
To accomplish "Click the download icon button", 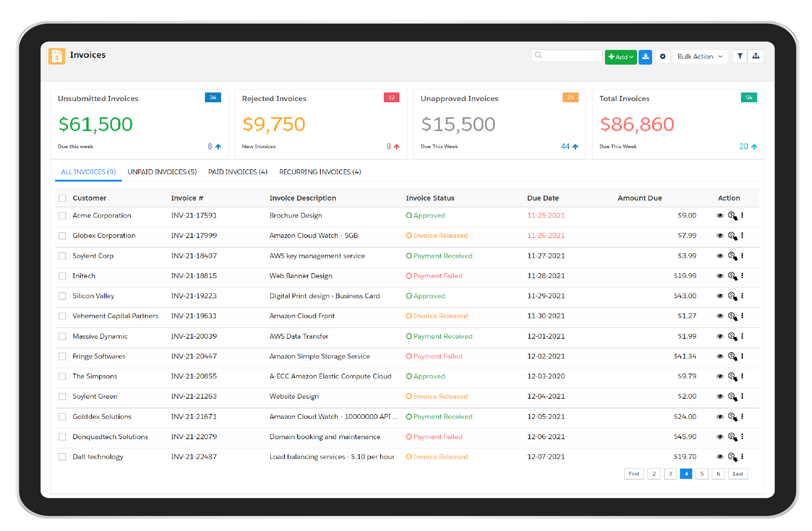I will (x=645, y=57).
